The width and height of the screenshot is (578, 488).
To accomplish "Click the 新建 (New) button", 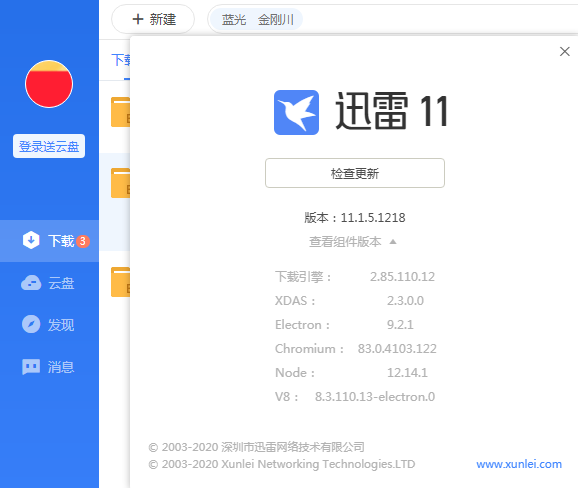I will [153, 19].
